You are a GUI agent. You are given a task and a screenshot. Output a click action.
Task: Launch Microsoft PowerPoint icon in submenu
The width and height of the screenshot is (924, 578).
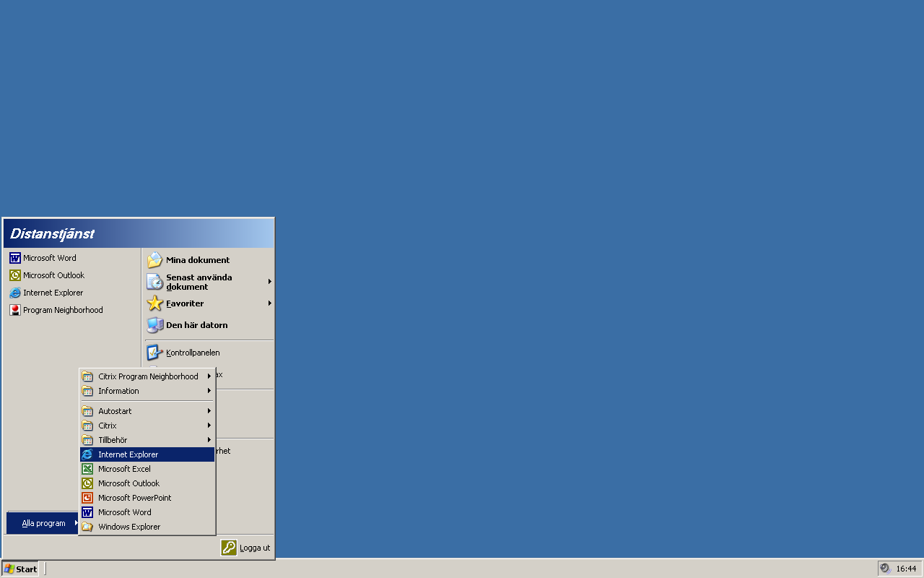tap(87, 498)
